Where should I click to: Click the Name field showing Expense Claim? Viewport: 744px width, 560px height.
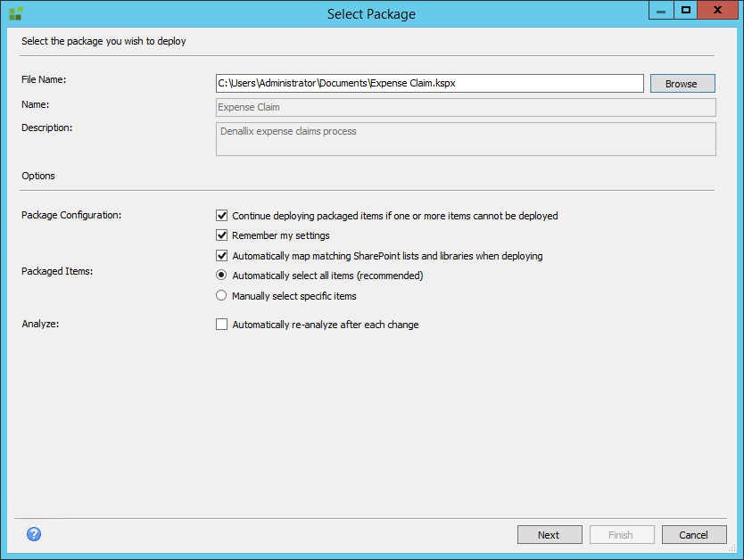coord(465,107)
